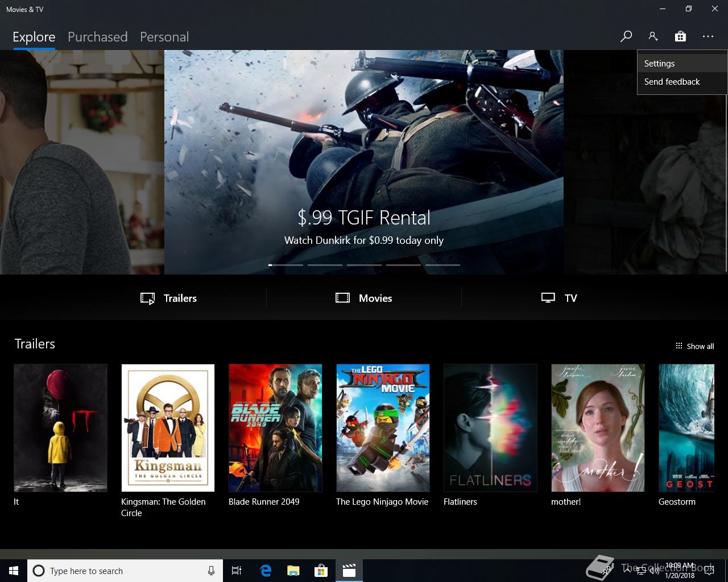Click the Movies & TV taskbar icon
This screenshot has height=582, width=728.
[349, 571]
